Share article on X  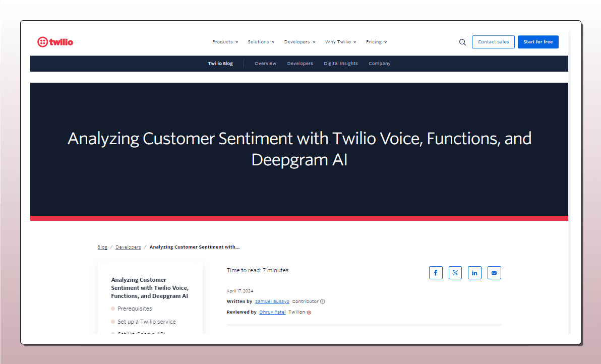click(455, 273)
